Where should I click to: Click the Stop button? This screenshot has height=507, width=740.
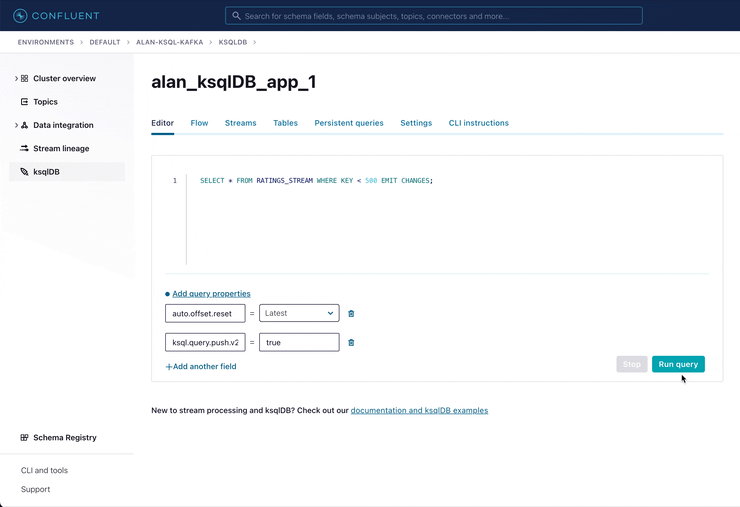point(631,364)
